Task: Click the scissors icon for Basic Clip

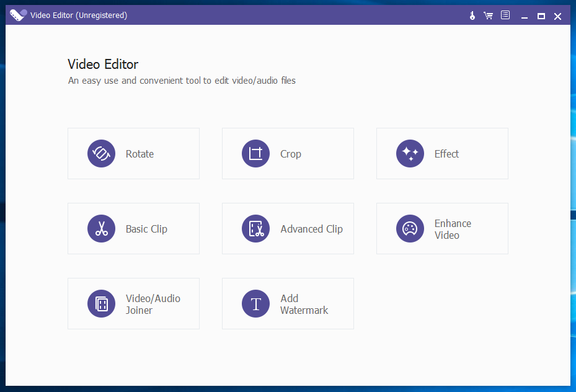Action: [x=101, y=228]
